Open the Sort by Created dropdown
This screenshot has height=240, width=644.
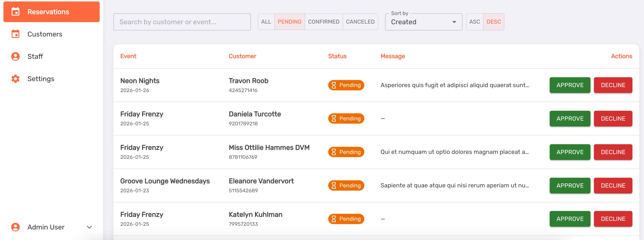coord(420,22)
